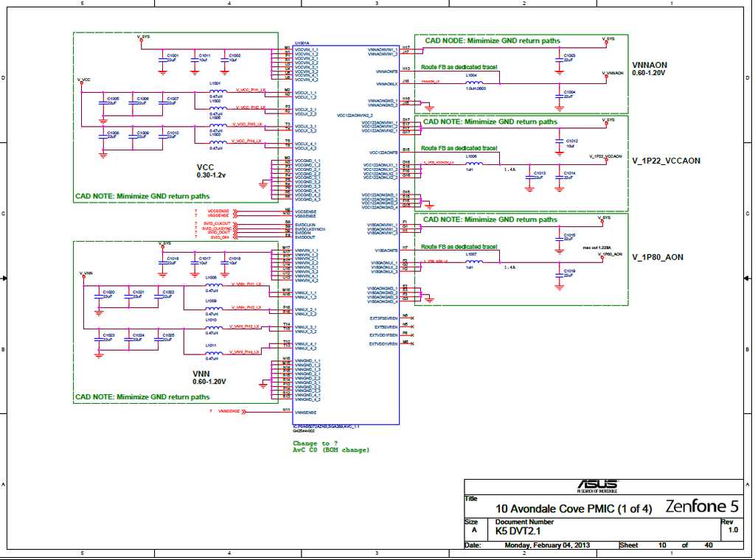The height and width of the screenshot is (560, 755).
Task: Click pin name 'EXTB5VREN'
Action: 386,326
